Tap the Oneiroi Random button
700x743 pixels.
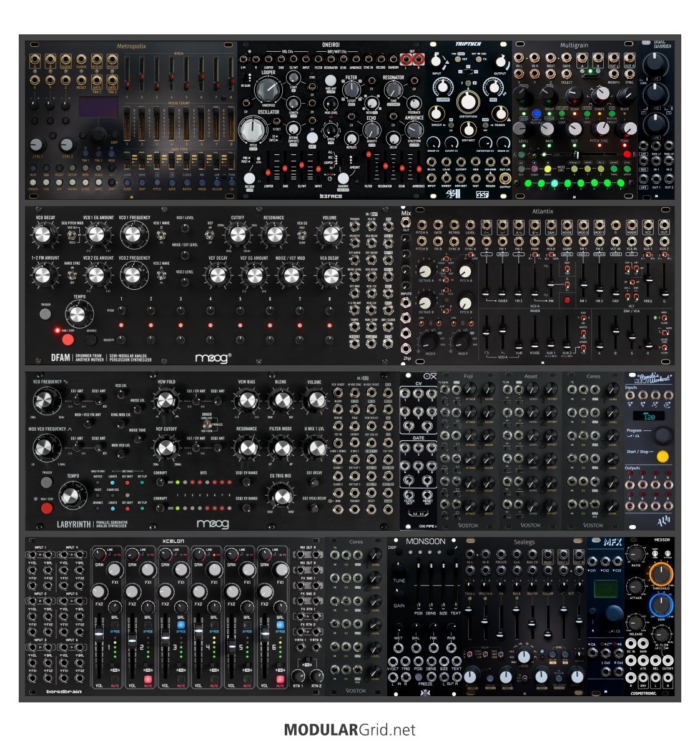click(343, 178)
